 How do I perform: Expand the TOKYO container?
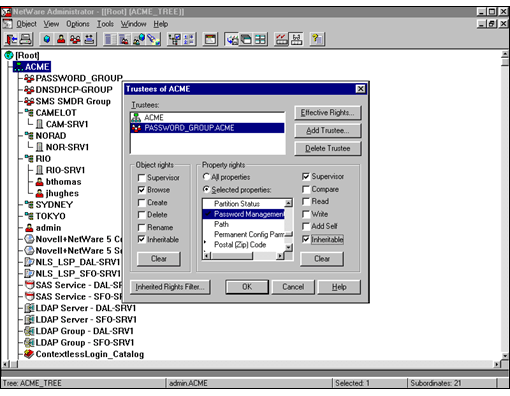coord(29,216)
